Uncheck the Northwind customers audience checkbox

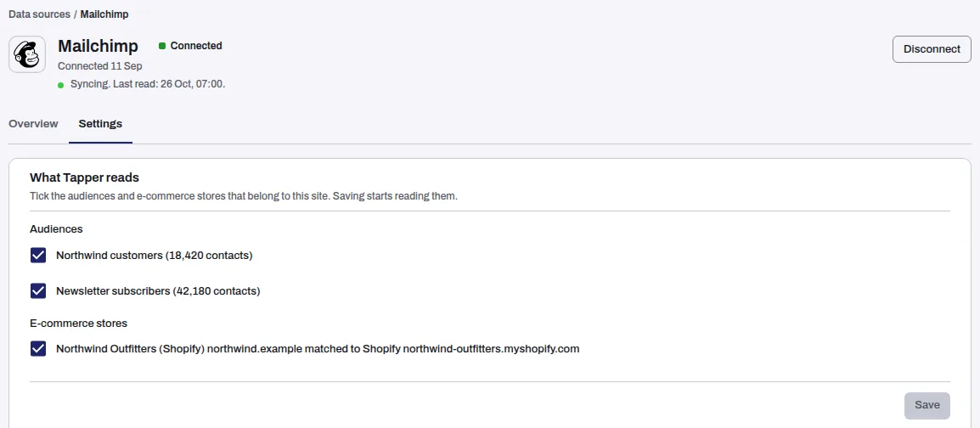click(38, 255)
